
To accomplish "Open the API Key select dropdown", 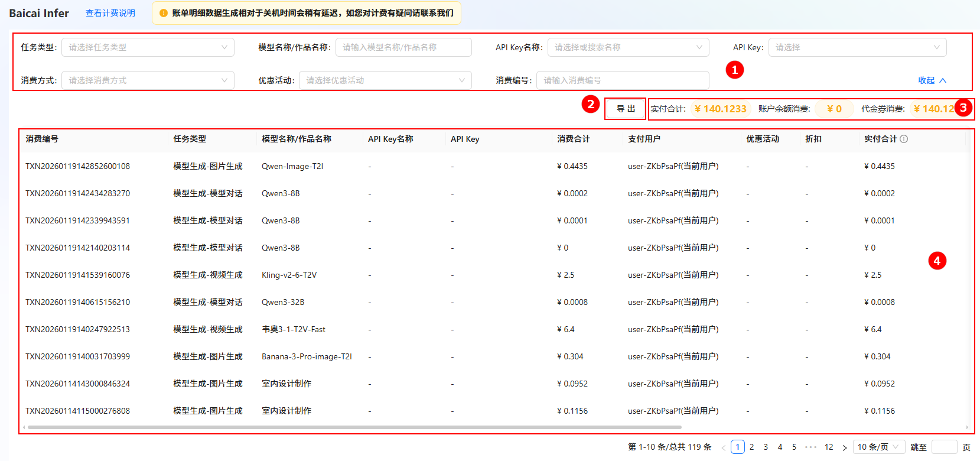I will [858, 47].
